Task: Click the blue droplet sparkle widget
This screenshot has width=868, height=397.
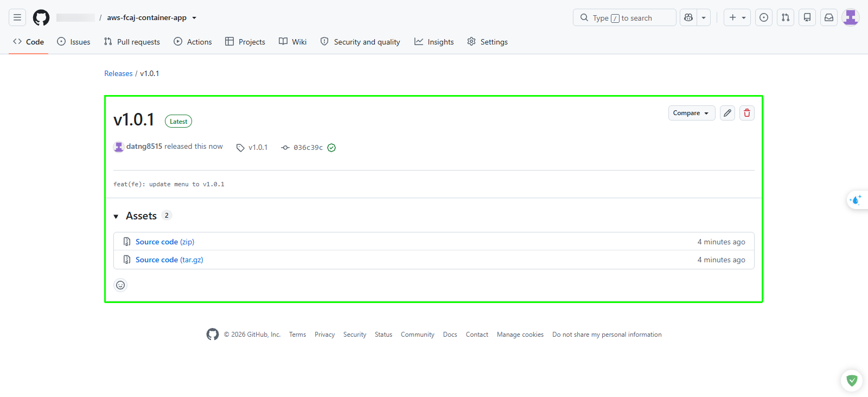Action: point(856,200)
